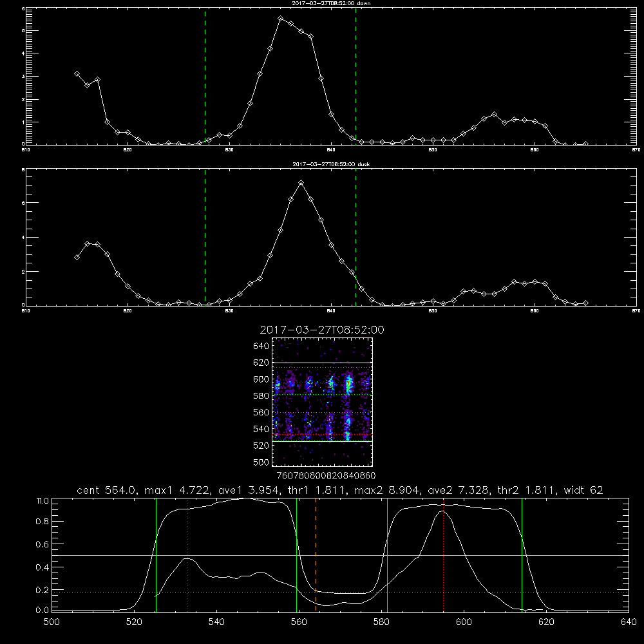Select the left green dashed line in dusk plot
Viewport: 644px width, 644px height.
[x=205, y=238]
